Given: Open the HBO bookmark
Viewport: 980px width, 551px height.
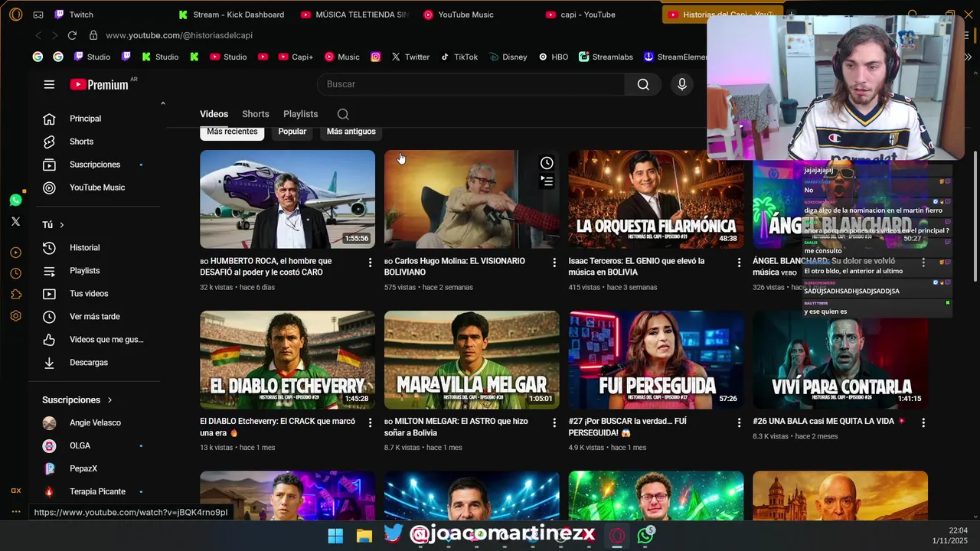Looking at the screenshot, I should pos(554,57).
